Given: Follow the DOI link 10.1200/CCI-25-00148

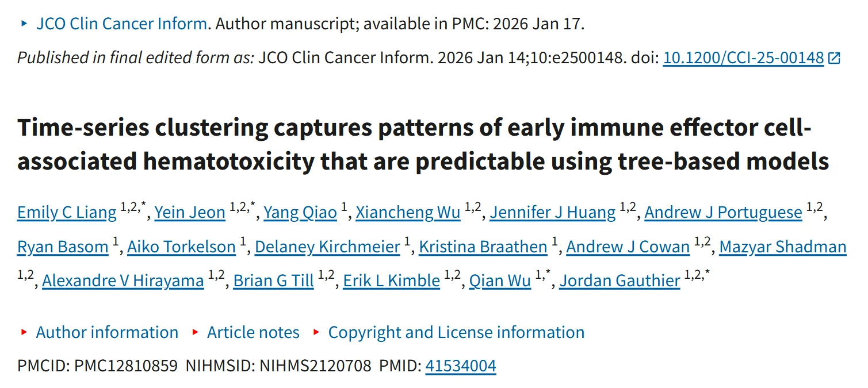Looking at the screenshot, I should pos(742,57).
